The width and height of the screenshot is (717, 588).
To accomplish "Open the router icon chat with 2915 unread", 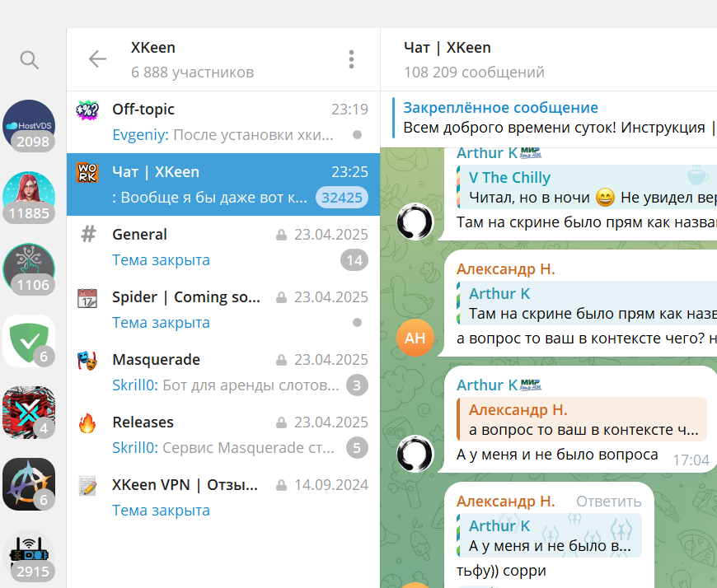I will coord(29,556).
